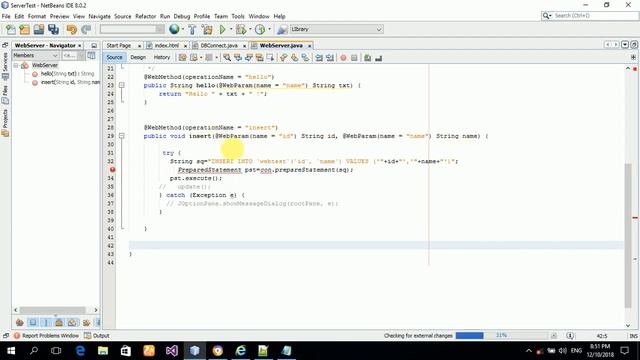Switch to the Start Page tab
This screenshot has width=640, height=360.
click(119, 45)
